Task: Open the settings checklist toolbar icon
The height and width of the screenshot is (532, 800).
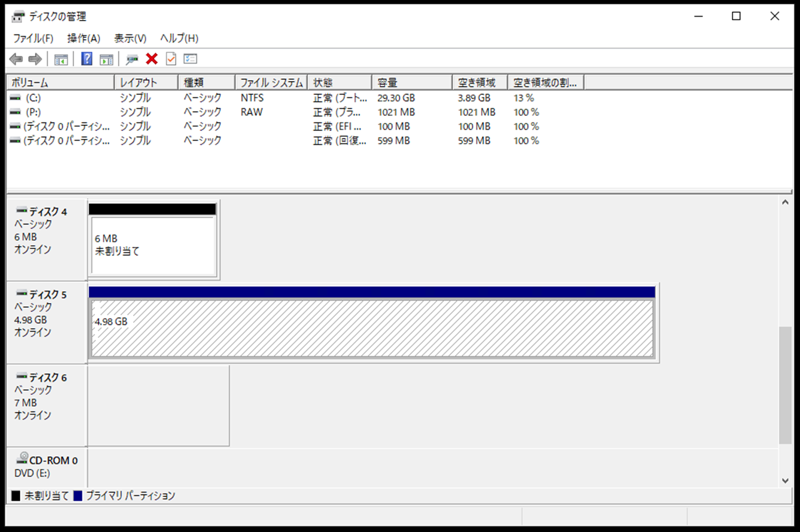Action: click(x=190, y=59)
